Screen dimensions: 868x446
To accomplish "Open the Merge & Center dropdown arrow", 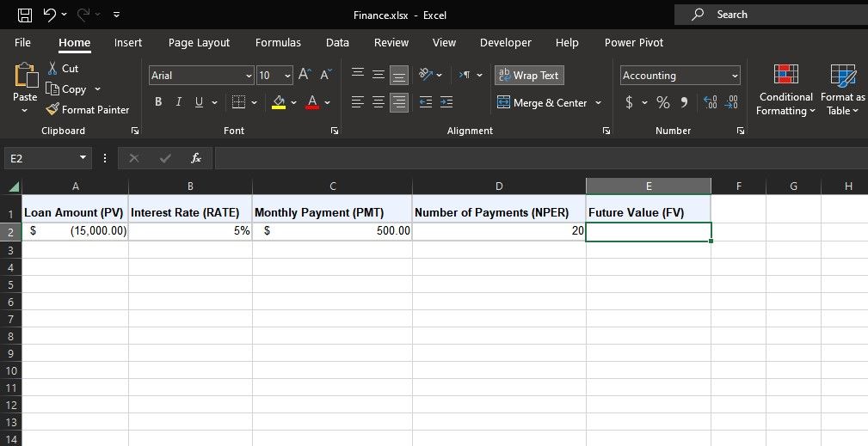I will click(599, 103).
